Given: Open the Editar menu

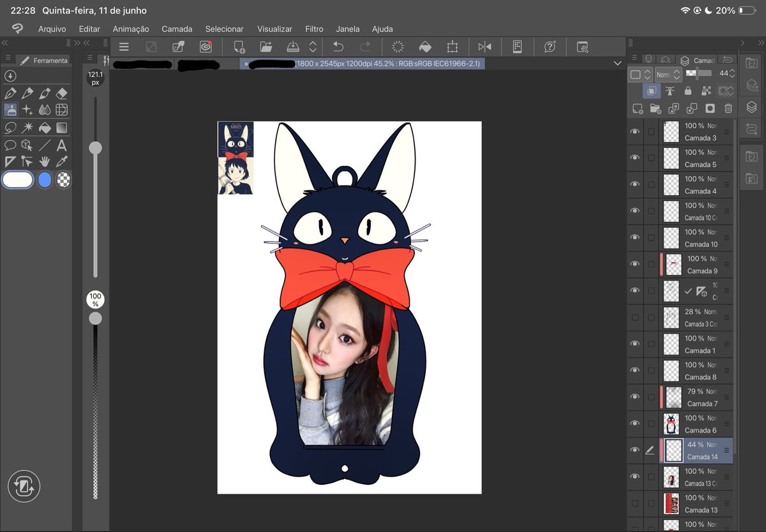Looking at the screenshot, I should click(x=89, y=29).
